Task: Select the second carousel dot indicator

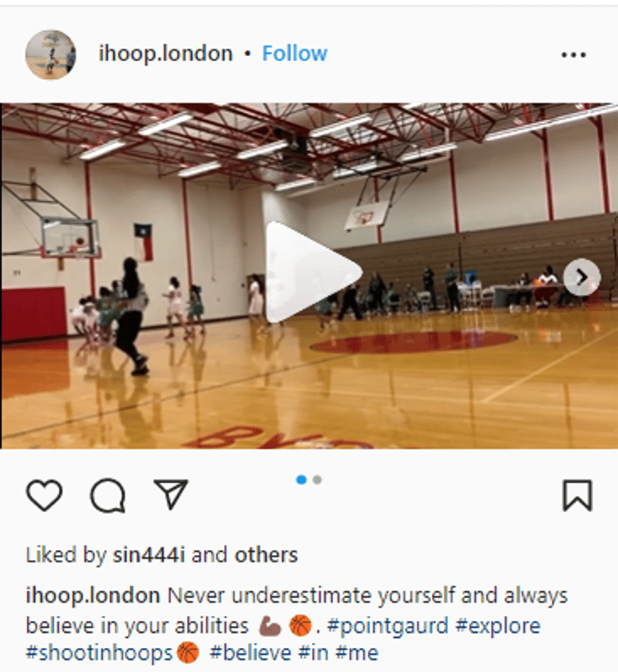Action: coord(317,479)
